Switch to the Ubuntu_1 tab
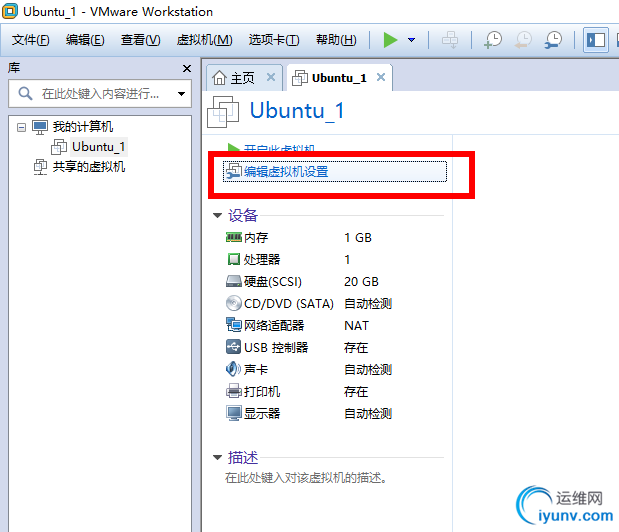This screenshot has height=532, width=619. (339, 78)
